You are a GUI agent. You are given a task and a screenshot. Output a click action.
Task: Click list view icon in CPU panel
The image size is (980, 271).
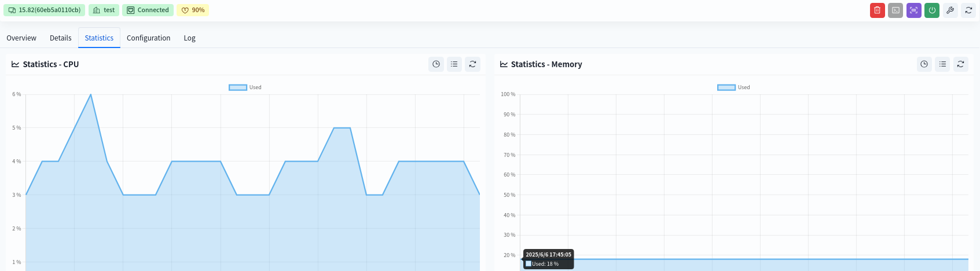point(454,64)
